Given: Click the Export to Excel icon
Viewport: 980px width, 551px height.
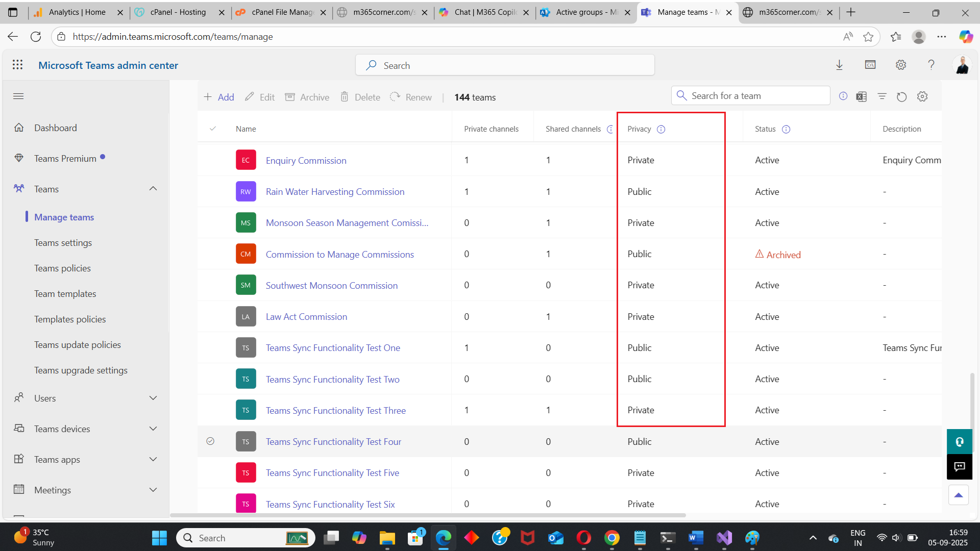Looking at the screenshot, I should pyautogui.click(x=862, y=96).
